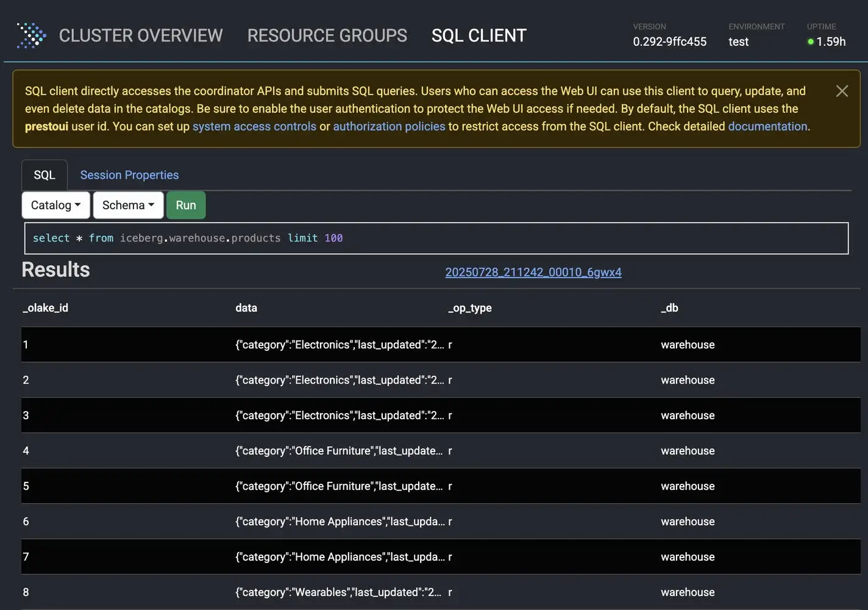Click inside the SQL query editor
The height and width of the screenshot is (610, 868).
[x=436, y=238]
